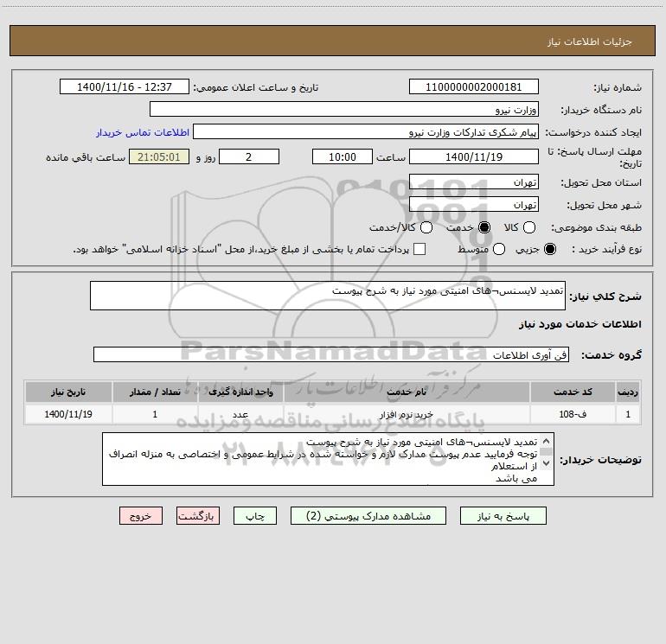Image resolution: width=666 pixels, height=644 pixels.
Task: Click the استان محل تحویل field تهران
Action: point(474,182)
